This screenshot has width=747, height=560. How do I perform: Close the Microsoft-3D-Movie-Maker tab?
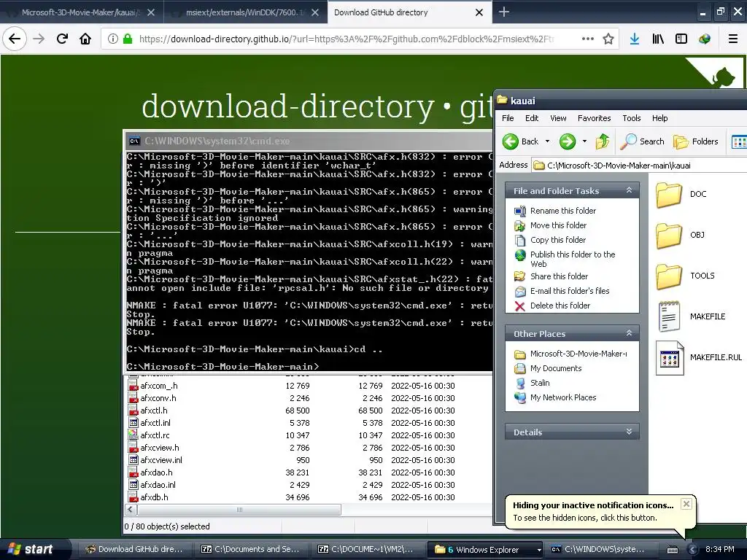click(151, 12)
